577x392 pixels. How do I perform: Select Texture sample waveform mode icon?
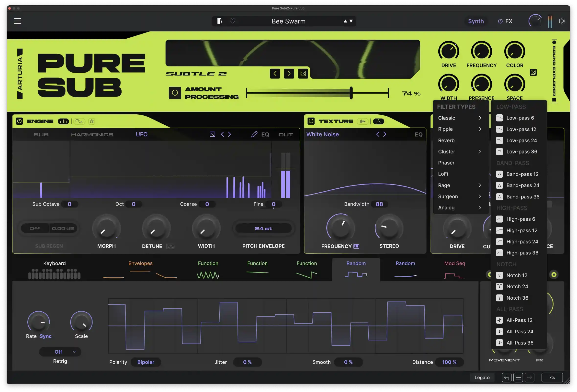pyautogui.click(x=362, y=121)
